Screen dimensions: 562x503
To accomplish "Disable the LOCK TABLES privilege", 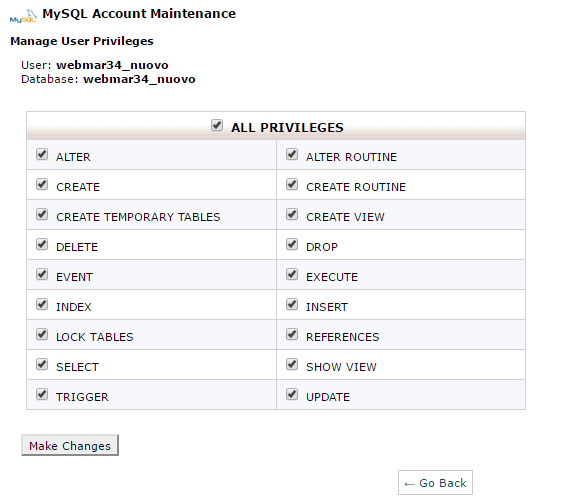I will (x=42, y=334).
